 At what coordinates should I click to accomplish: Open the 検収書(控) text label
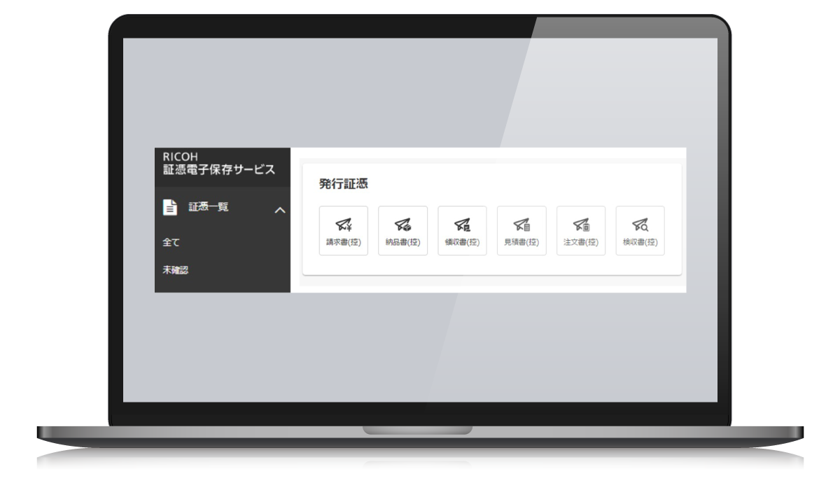pos(640,242)
